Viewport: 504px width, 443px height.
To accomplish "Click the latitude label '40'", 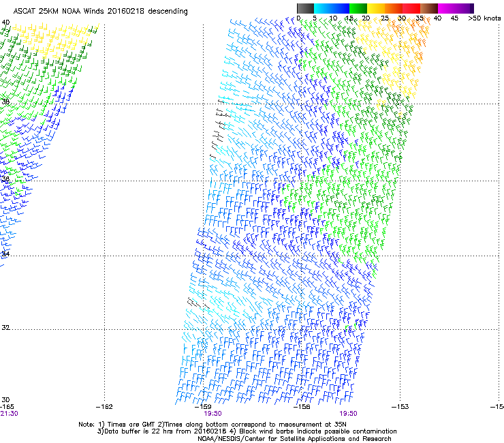I will point(5,22).
